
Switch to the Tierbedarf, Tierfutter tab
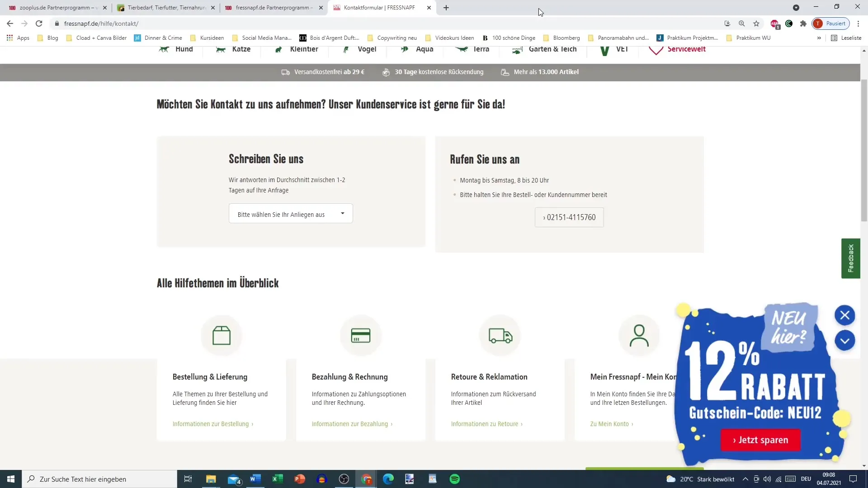coord(166,8)
